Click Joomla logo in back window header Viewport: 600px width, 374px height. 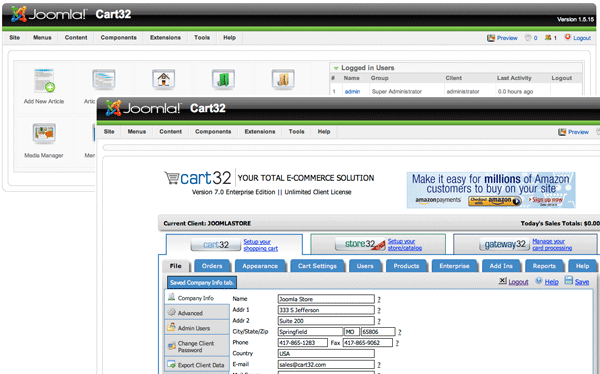[x=48, y=14]
